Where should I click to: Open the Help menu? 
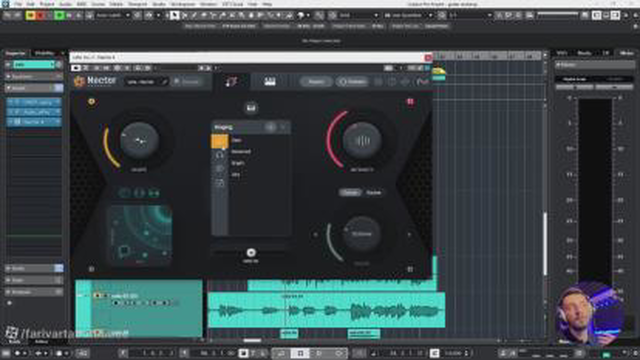click(267, 4)
